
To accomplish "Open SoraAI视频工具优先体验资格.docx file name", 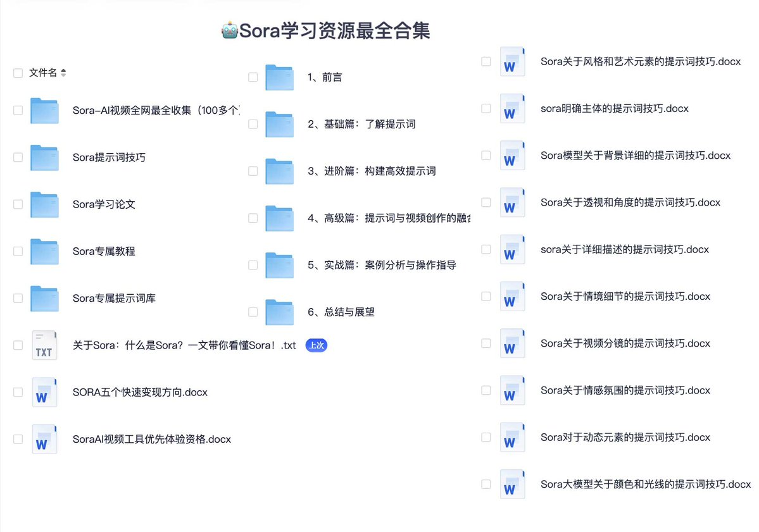I will (151, 439).
